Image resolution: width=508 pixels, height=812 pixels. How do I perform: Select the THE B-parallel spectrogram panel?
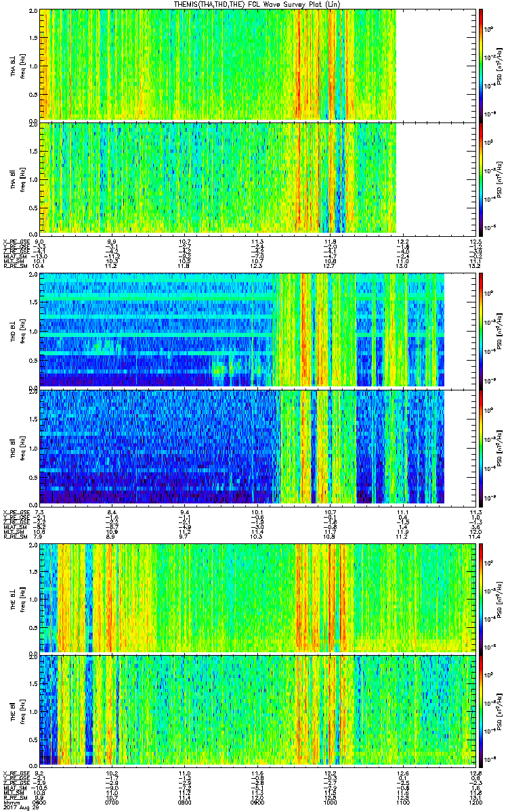coord(258,710)
